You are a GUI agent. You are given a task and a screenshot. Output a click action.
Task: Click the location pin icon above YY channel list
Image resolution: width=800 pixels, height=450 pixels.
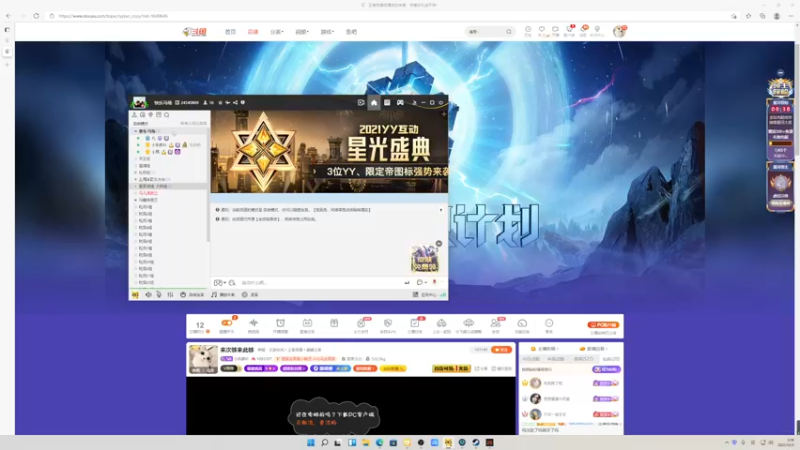(151, 115)
